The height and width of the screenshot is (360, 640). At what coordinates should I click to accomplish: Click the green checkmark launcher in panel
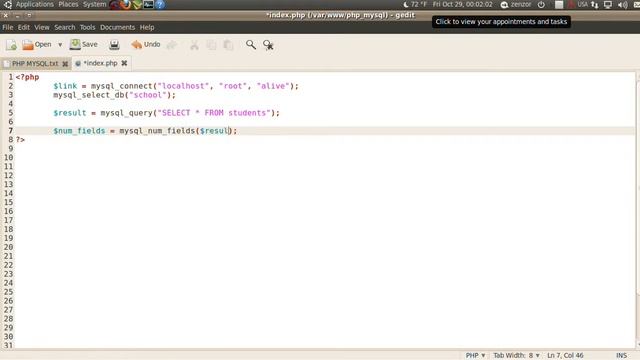(x=137, y=4)
